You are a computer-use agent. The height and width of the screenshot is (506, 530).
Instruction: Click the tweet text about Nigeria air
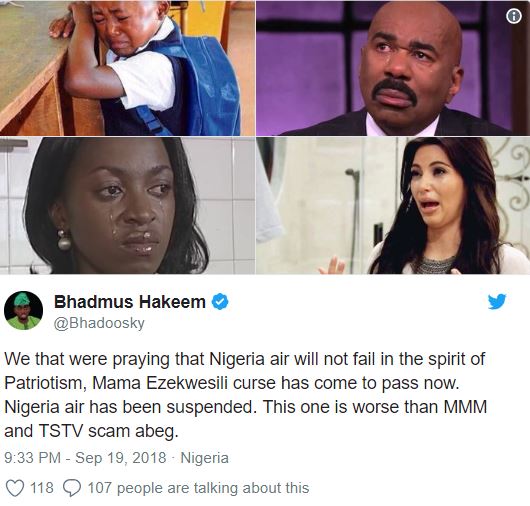(x=246, y=395)
